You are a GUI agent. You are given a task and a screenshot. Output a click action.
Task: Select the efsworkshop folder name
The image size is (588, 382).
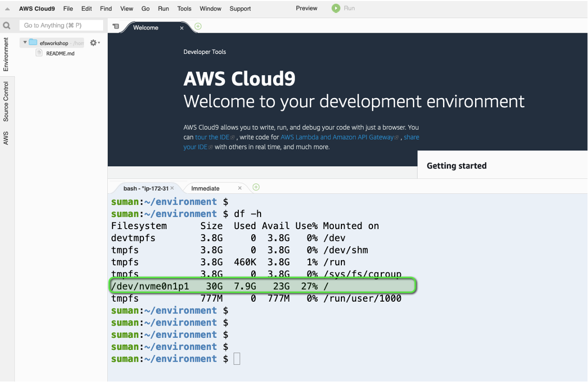[x=54, y=43]
